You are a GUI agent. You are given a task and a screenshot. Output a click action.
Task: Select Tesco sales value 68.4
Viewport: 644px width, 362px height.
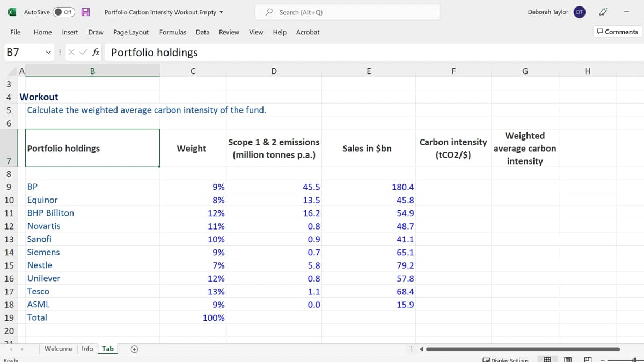pos(369,292)
